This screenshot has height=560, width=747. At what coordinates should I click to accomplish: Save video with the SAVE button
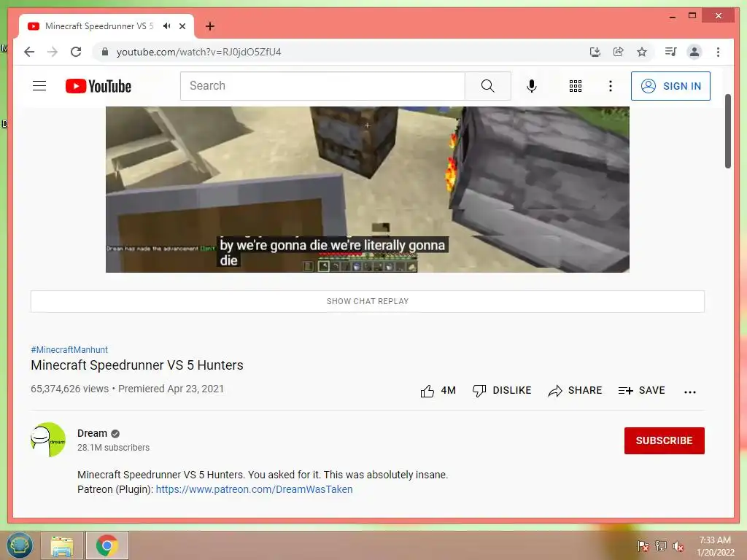click(641, 391)
